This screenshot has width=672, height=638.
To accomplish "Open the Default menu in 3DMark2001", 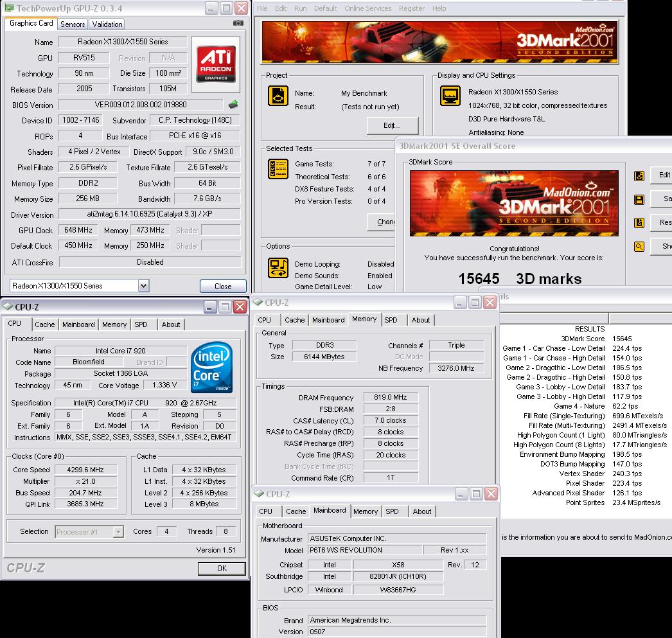I will (325, 8).
